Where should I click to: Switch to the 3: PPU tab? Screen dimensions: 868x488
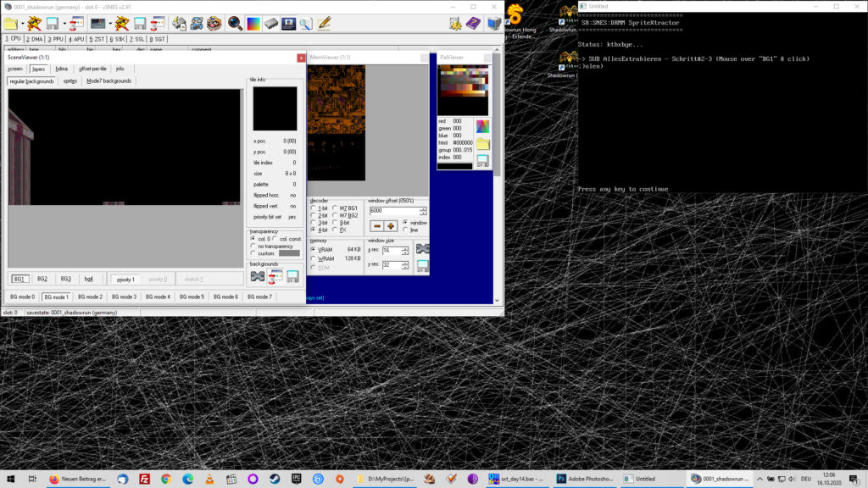point(55,39)
